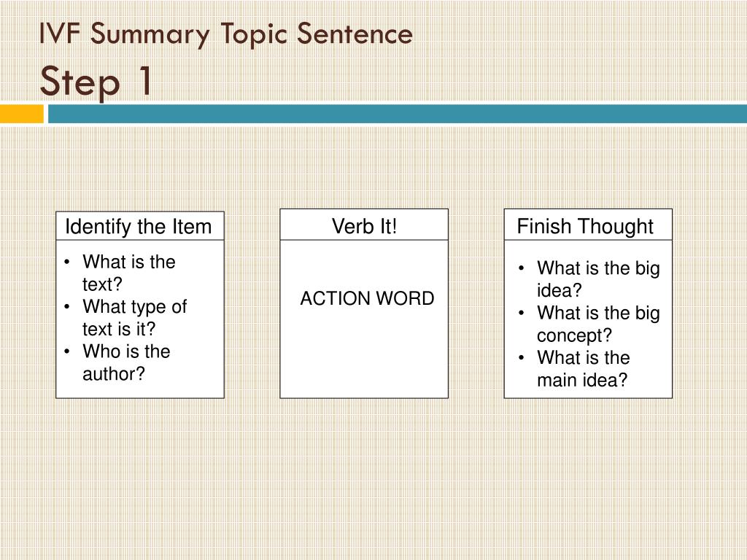Click the bullet dot before 'What is the big idea'
Screen dimensions: 747x560
click(x=522, y=268)
